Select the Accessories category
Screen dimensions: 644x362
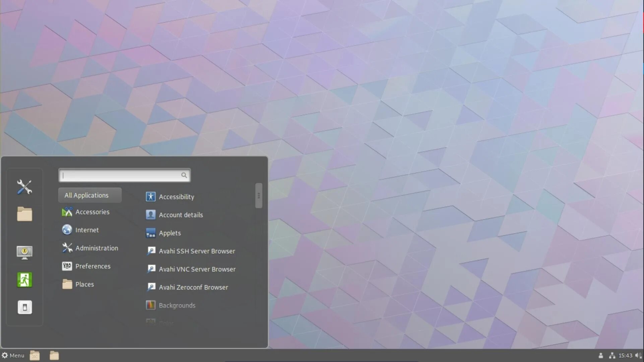coord(92,212)
